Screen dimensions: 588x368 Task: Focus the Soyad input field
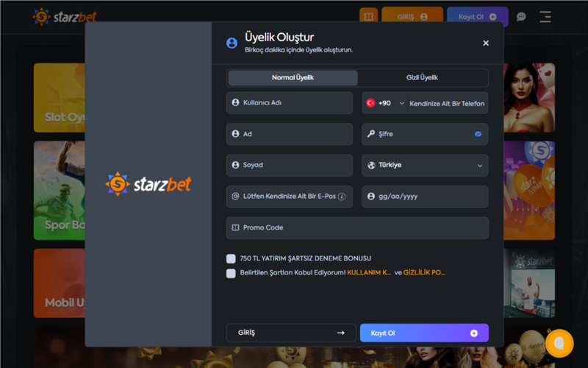[290, 165]
